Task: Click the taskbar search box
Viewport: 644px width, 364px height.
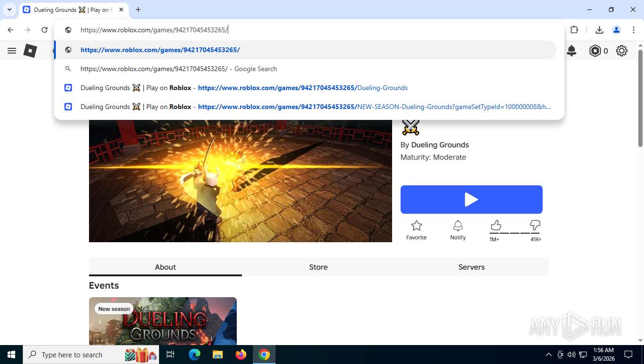Action: tap(91, 355)
